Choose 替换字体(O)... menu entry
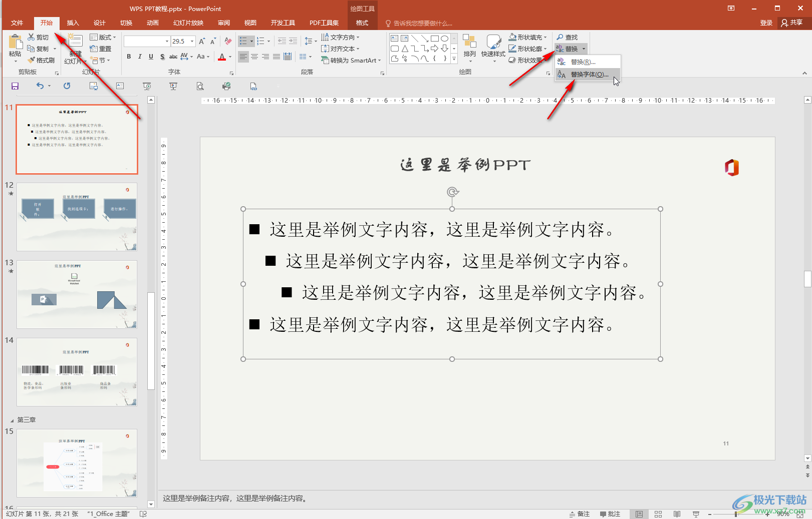The width and height of the screenshot is (812, 519). point(588,74)
